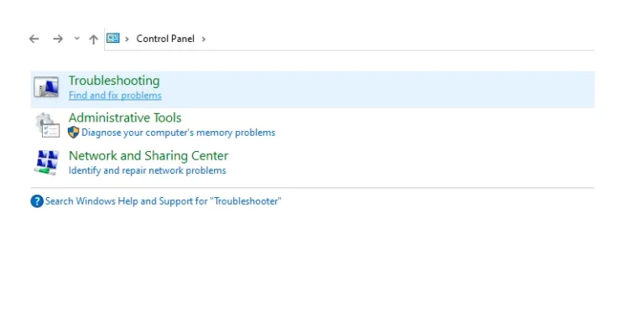Expand the chevron after Control Panel breadcrumb
The height and width of the screenshot is (328, 644).
(203, 39)
